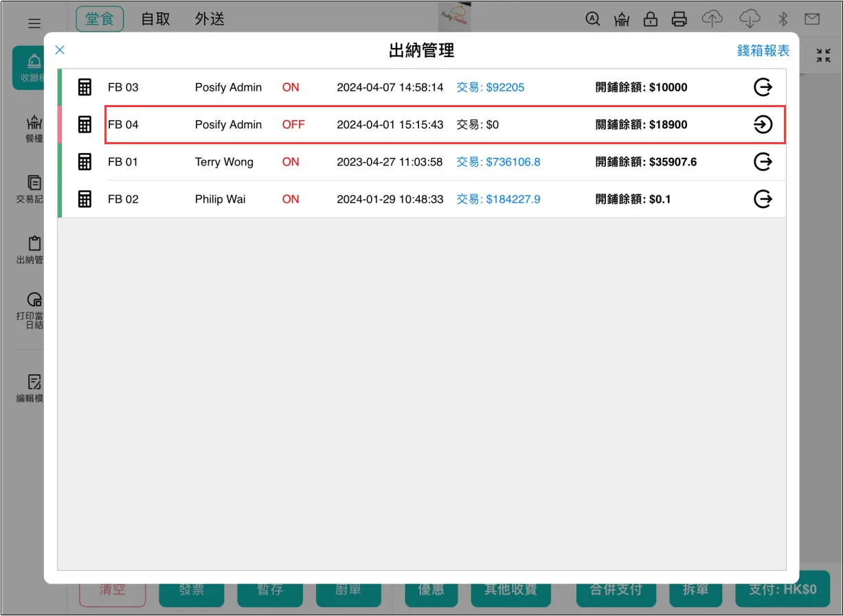Open the 錢箱報表 link
This screenshot has height=616, width=843.
[763, 51]
